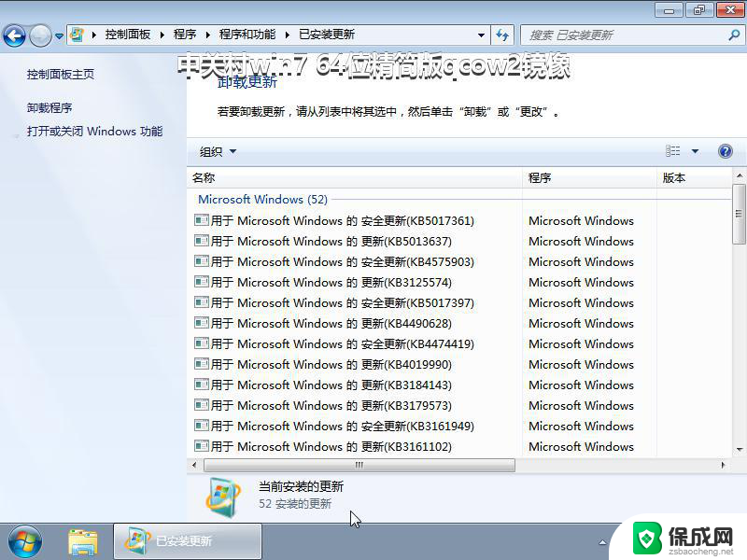
Task: Select update KB4019990 row
Action: coord(459,364)
